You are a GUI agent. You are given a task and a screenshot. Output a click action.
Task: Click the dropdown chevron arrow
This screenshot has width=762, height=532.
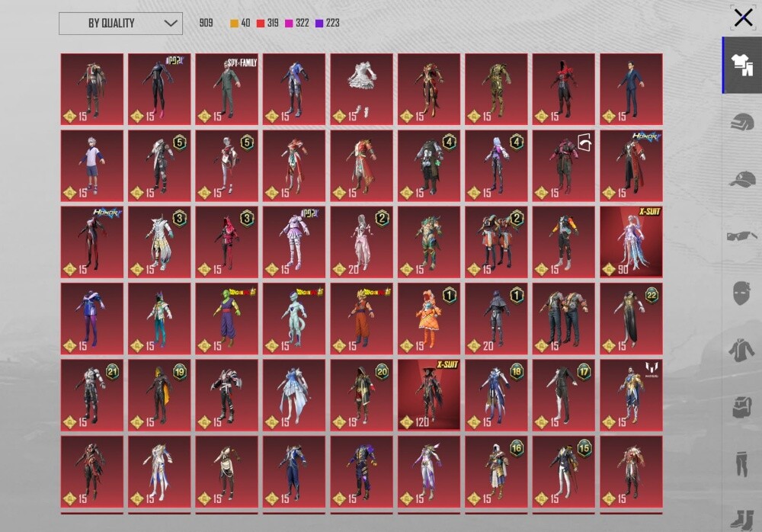[x=170, y=24]
